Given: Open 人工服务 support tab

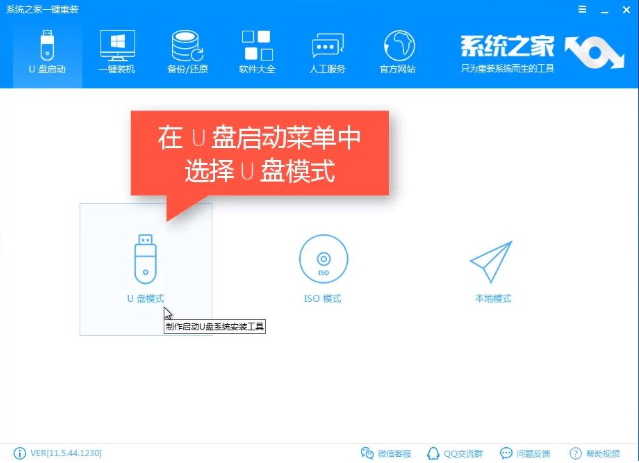Looking at the screenshot, I should point(327,52).
